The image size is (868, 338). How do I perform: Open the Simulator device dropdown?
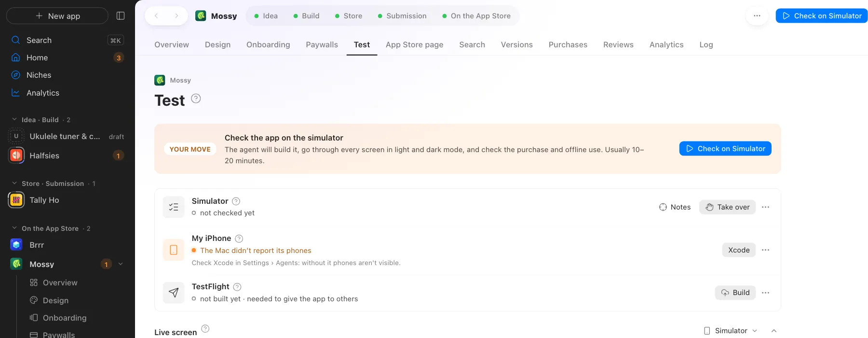coord(731,331)
